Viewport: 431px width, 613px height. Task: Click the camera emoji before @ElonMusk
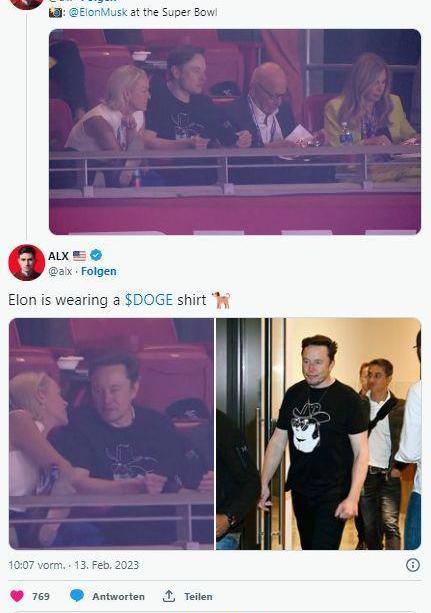(x=56, y=12)
